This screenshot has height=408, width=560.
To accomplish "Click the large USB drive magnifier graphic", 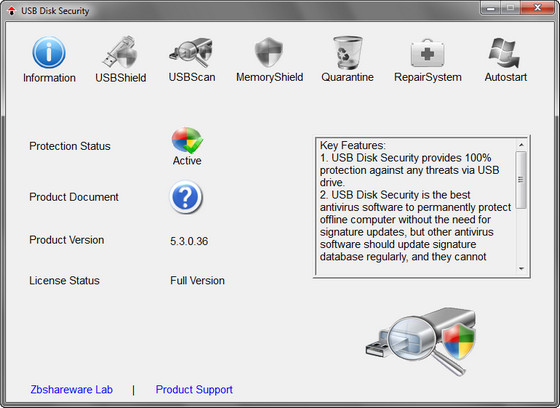I will 421,341.
